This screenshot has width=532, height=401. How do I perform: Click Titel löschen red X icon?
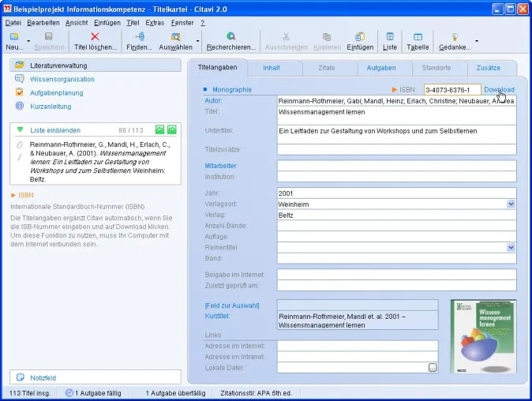tap(96, 36)
